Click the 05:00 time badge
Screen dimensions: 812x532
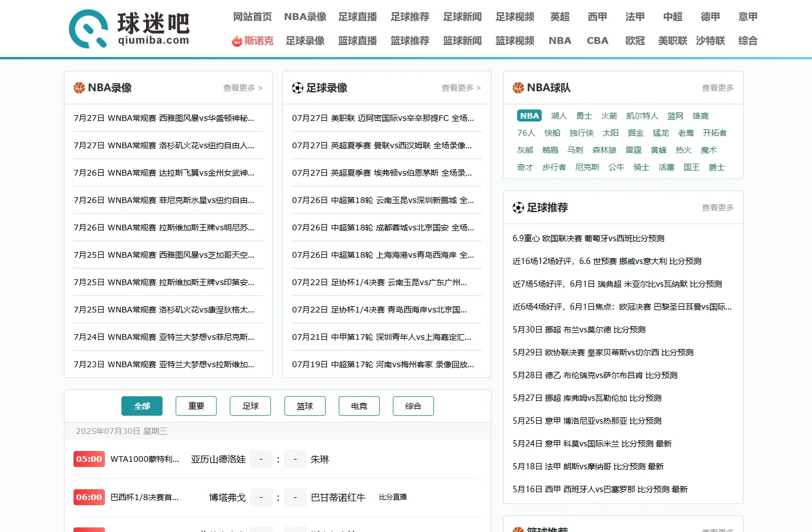tap(89, 459)
